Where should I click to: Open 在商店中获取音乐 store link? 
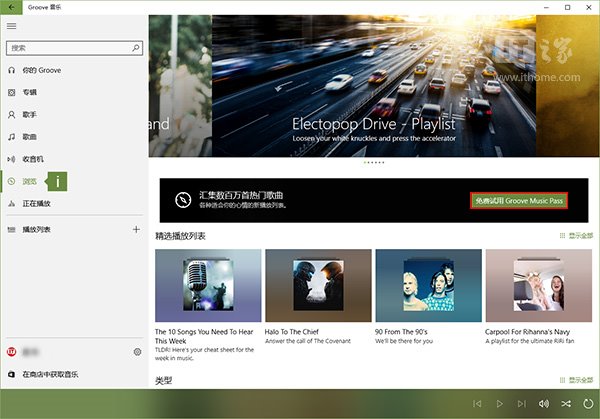[50, 374]
